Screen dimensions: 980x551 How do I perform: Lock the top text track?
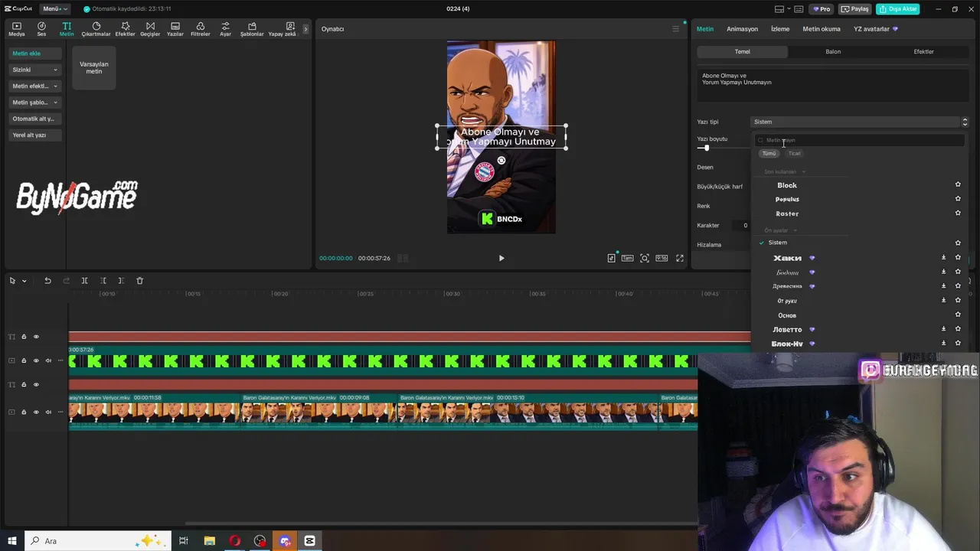pyautogui.click(x=24, y=337)
